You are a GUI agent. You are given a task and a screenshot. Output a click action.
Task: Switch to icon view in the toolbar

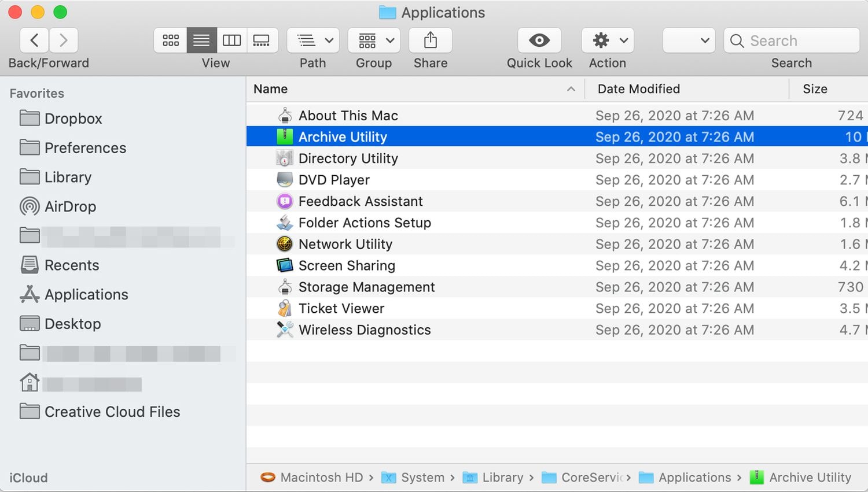click(170, 40)
